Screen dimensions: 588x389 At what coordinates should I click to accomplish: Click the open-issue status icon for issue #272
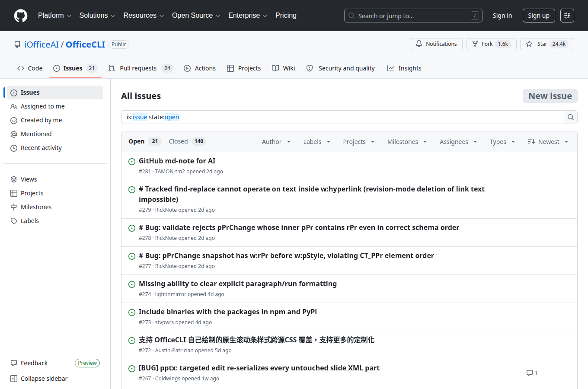click(132, 341)
